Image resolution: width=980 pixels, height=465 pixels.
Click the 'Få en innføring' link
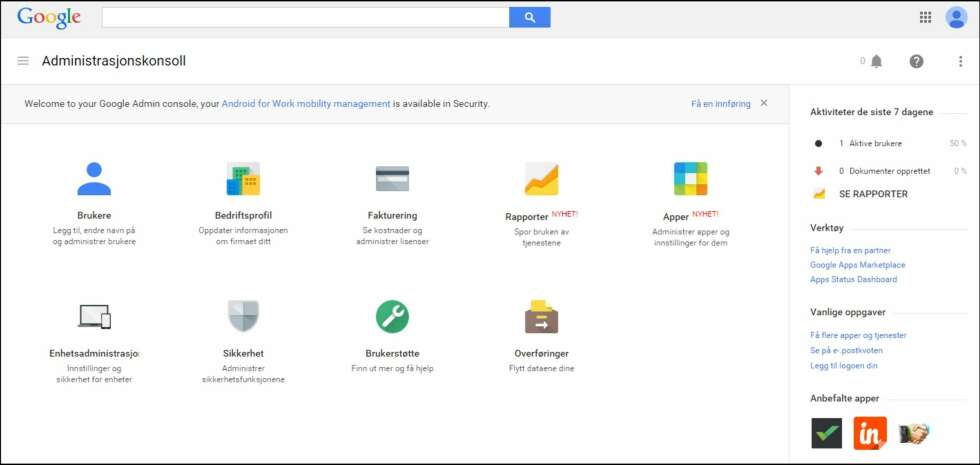point(721,104)
